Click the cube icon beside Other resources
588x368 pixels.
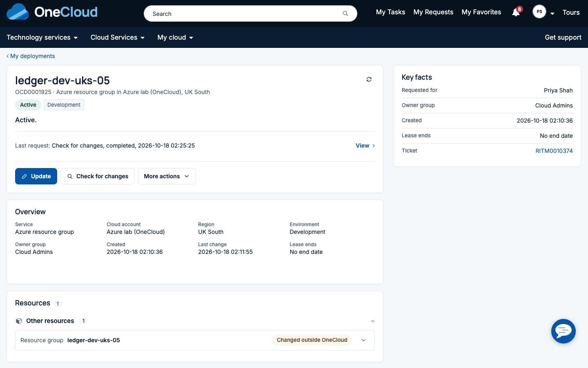click(19, 321)
